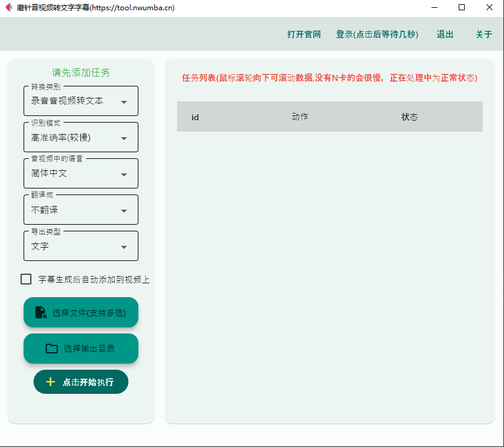Open the 导出类型 dropdown
The height and width of the screenshot is (447, 504).
click(81, 246)
